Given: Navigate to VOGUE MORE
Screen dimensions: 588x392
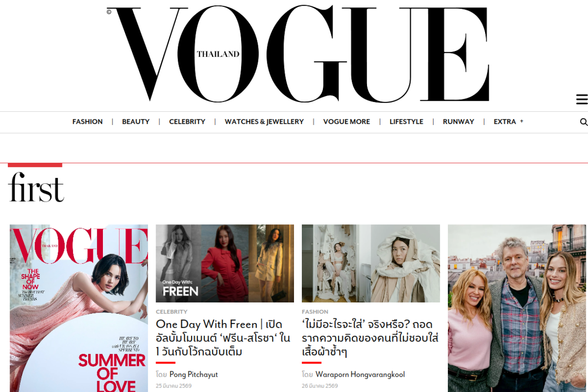Looking at the screenshot, I should [x=346, y=122].
